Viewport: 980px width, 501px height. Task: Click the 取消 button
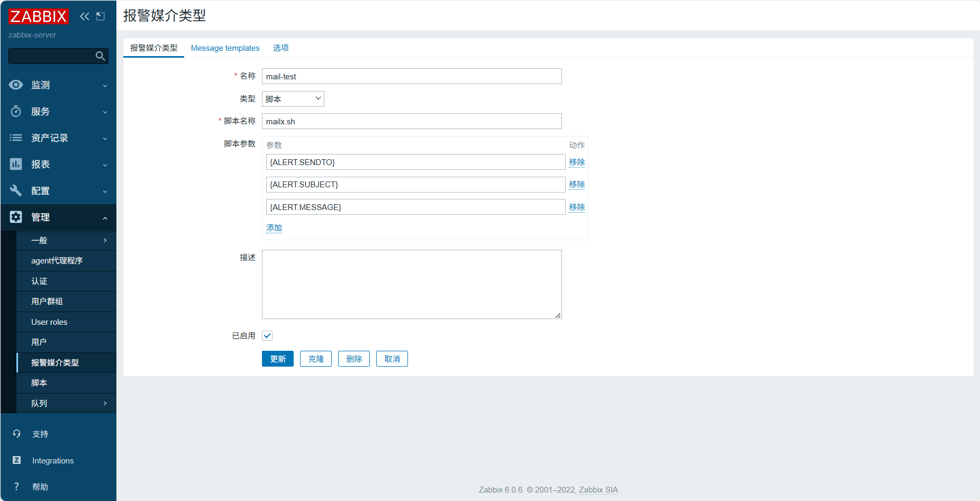click(392, 359)
